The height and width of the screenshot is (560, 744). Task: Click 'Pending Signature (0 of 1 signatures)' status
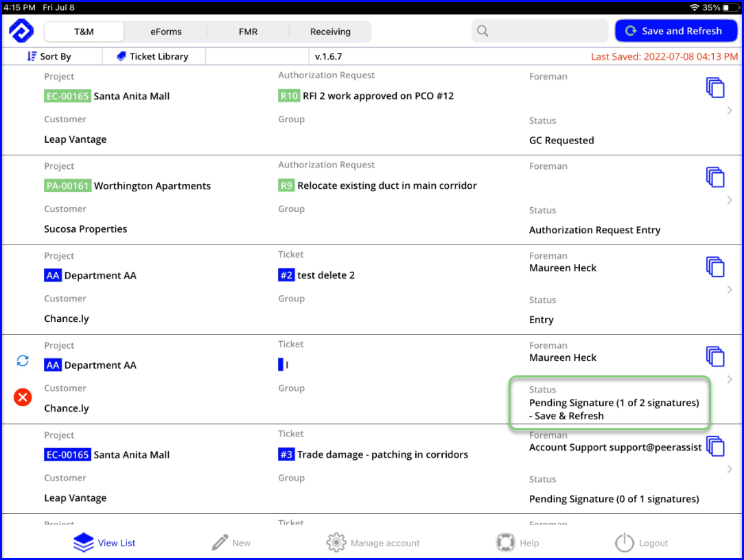[x=614, y=499]
